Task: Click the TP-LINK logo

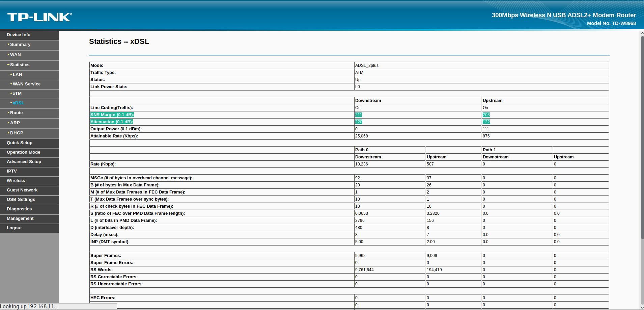Action: pyautogui.click(x=39, y=17)
